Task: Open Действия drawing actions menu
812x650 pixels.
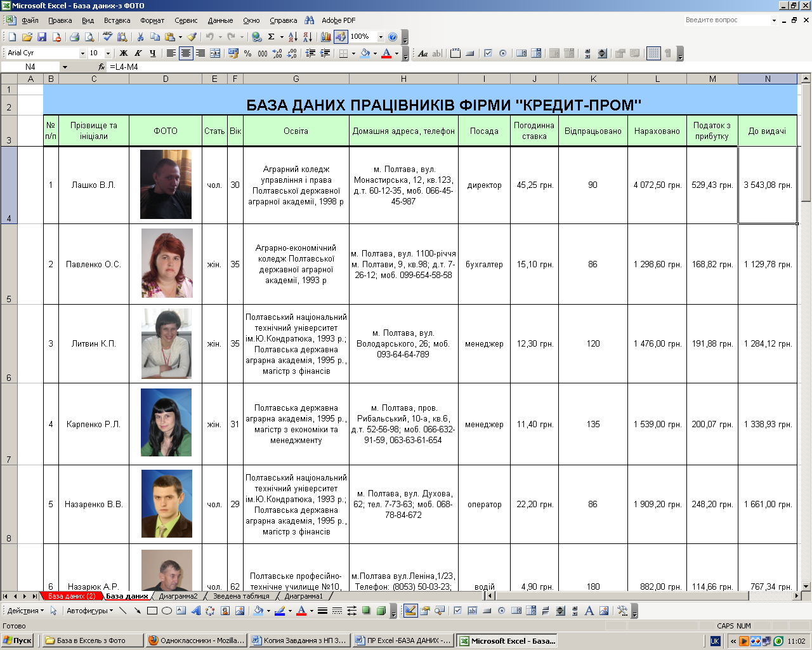Action: point(25,611)
